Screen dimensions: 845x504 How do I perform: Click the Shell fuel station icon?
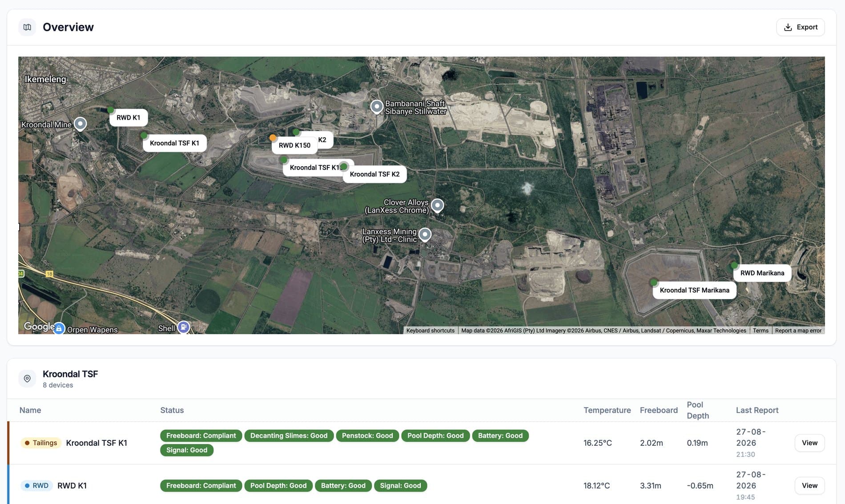(183, 327)
